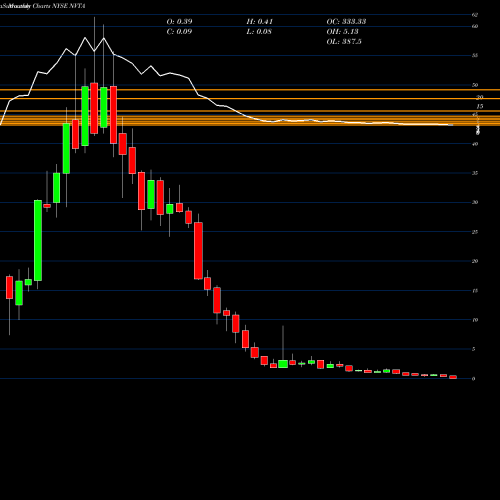Select the green candle near 2 with the long upper wick
This screenshot has width=500, height=500.
coord(283,364)
